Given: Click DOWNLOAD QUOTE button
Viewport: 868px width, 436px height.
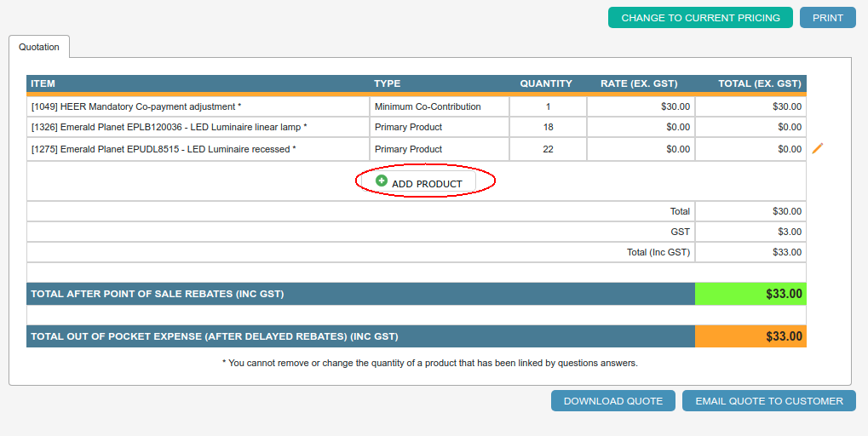Looking at the screenshot, I should coord(612,401).
